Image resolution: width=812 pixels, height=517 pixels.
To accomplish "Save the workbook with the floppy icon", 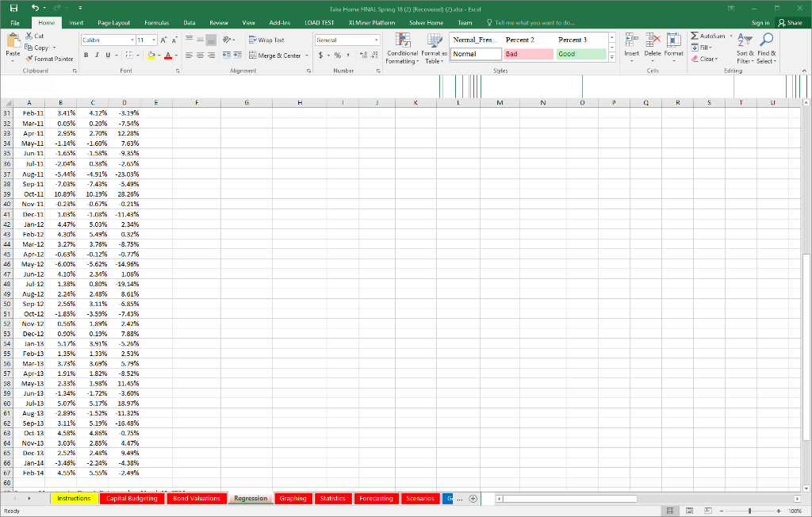I will (x=14, y=8).
